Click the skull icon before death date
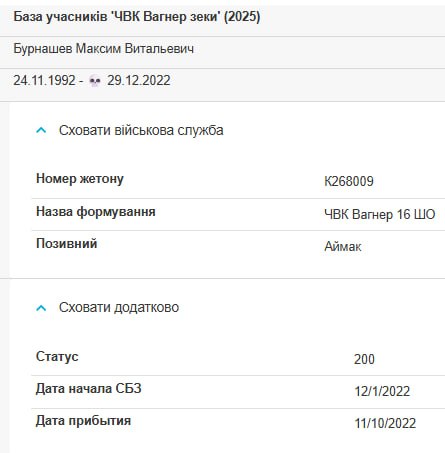Image resolution: width=445 pixels, height=453 pixels. click(95, 81)
